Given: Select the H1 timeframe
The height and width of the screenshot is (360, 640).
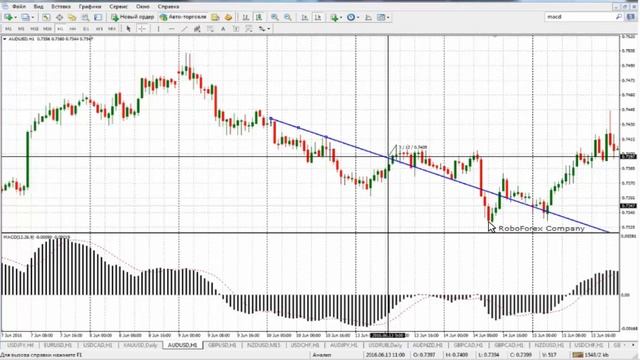Looking at the screenshot, I should pos(60,29).
